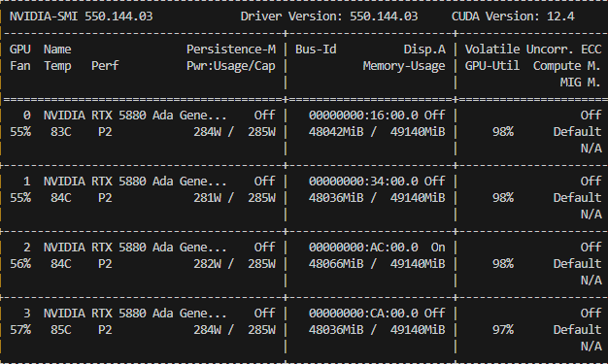Select GPU 1's 84C temperature value
608x364 pixels.
(x=61, y=198)
